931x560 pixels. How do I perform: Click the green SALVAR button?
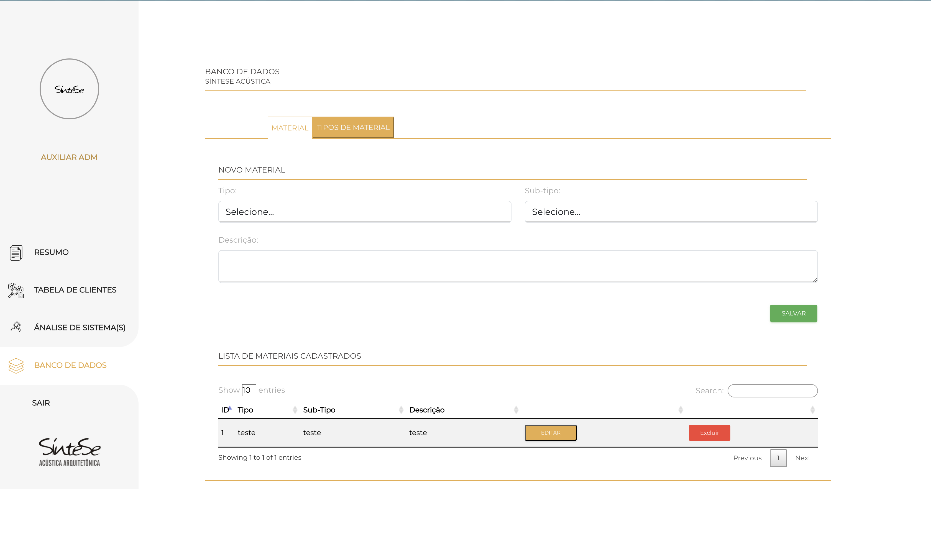tap(793, 313)
